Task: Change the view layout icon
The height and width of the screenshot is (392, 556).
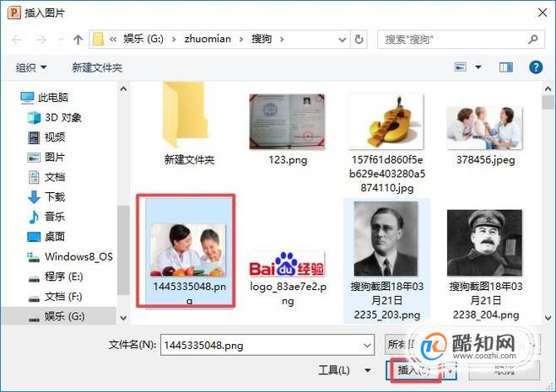Action: (461, 67)
